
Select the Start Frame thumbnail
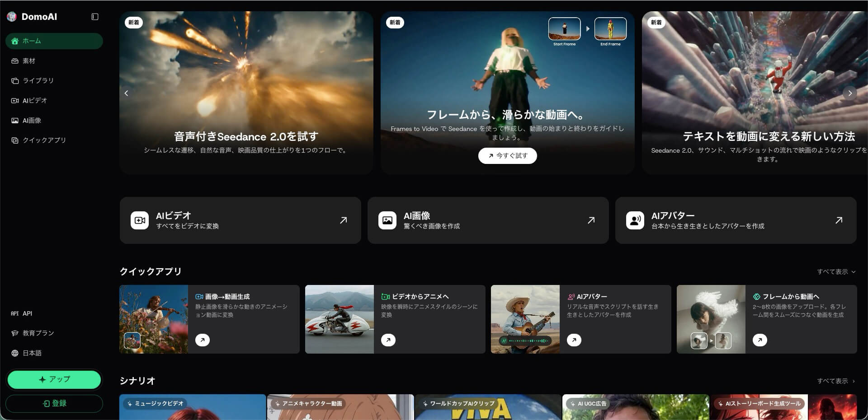pos(564,29)
